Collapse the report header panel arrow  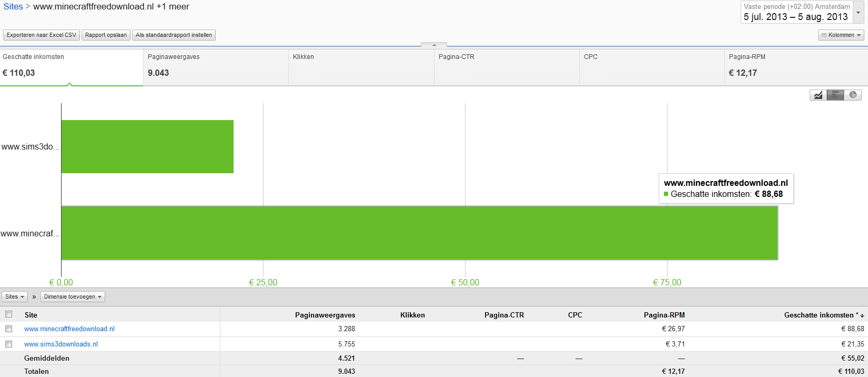coord(434,45)
